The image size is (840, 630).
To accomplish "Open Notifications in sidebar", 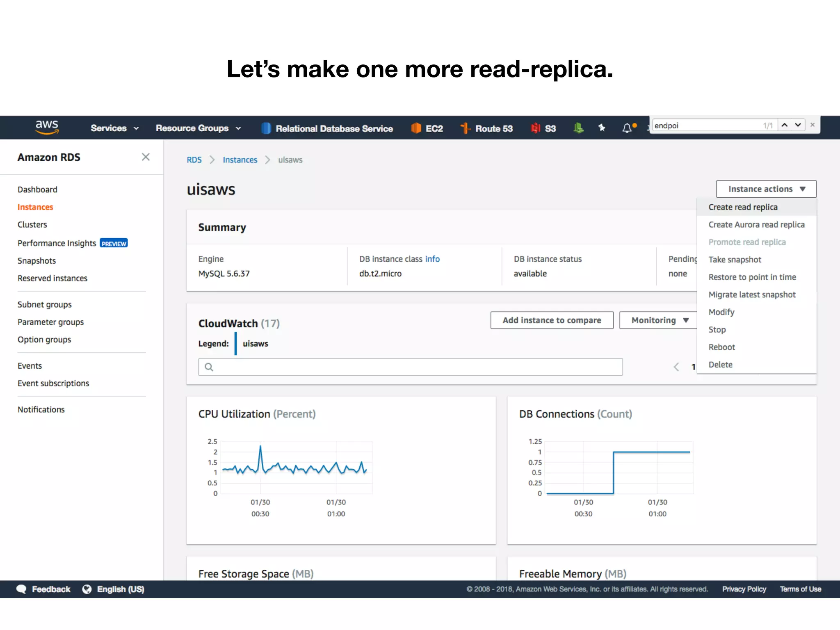I will (41, 410).
